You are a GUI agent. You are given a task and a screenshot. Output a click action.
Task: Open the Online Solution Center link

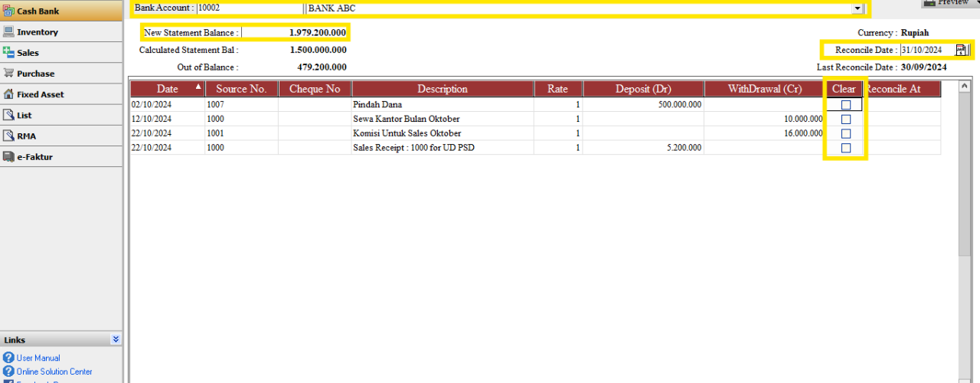pos(54,372)
